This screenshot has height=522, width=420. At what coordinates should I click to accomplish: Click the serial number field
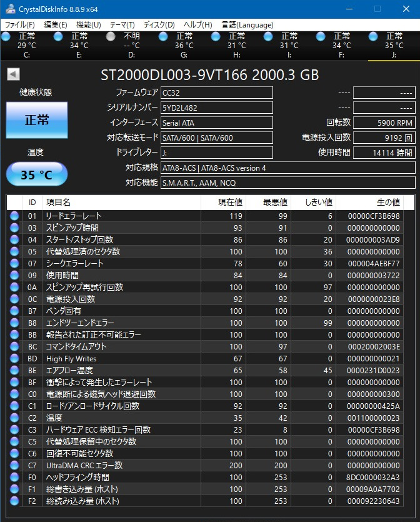click(x=216, y=108)
